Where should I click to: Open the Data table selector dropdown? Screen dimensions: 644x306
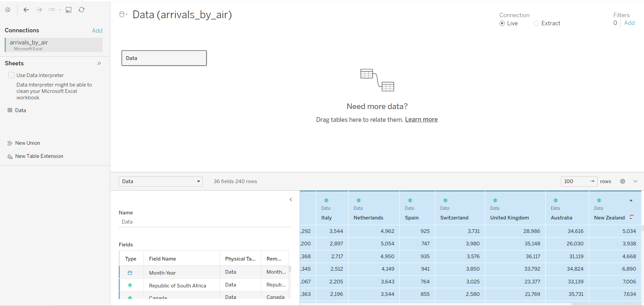[160, 181]
